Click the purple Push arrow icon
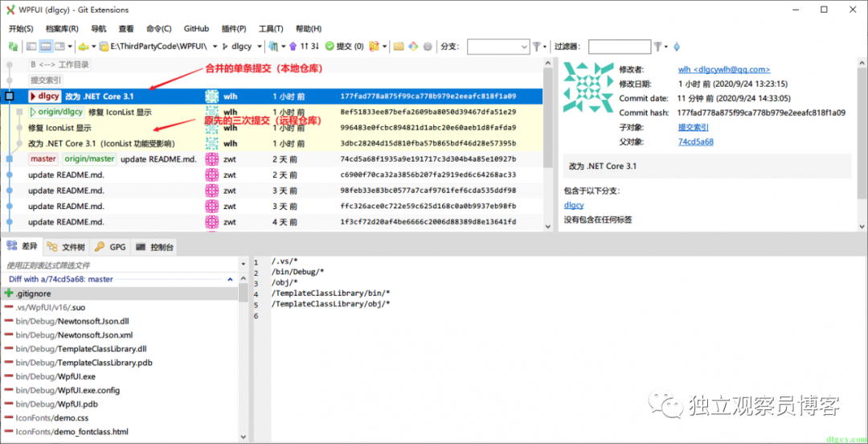Screen dimensions: 868x444 [x=293, y=47]
